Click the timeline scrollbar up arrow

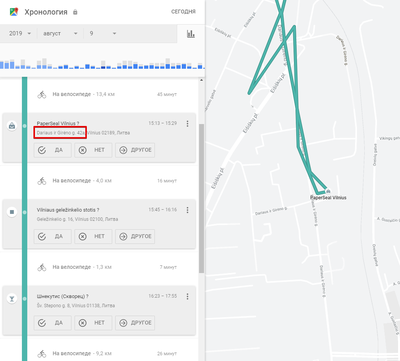(201, 80)
